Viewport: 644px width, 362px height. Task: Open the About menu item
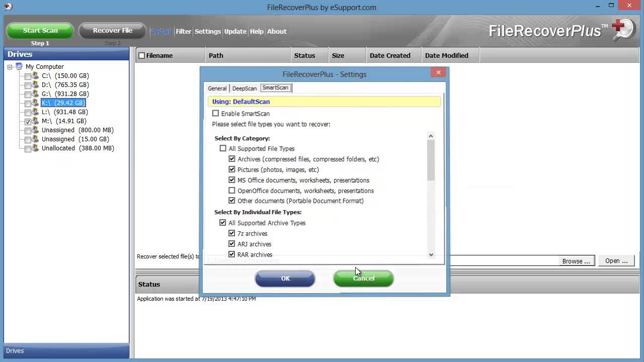click(x=277, y=31)
